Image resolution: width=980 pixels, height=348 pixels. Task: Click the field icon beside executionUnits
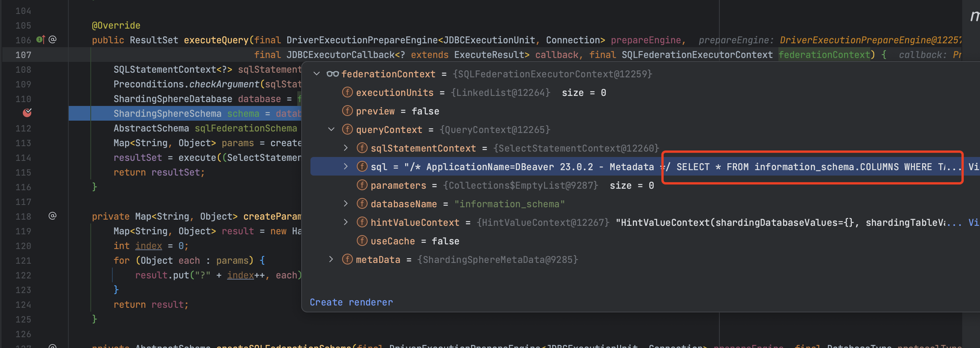(347, 92)
